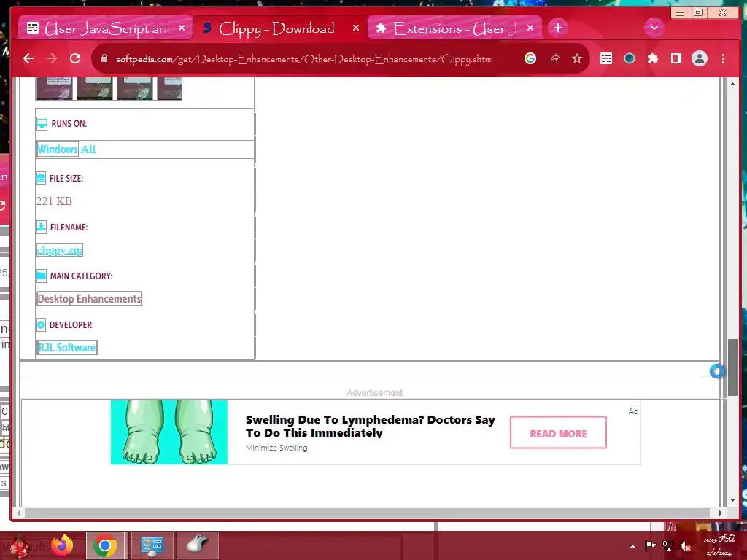
Task: Click the Ad label marker
Action: (x=633, y=411)
